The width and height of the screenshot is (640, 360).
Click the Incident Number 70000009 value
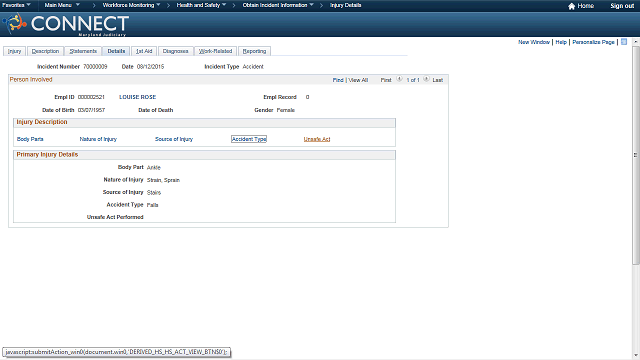95,67
